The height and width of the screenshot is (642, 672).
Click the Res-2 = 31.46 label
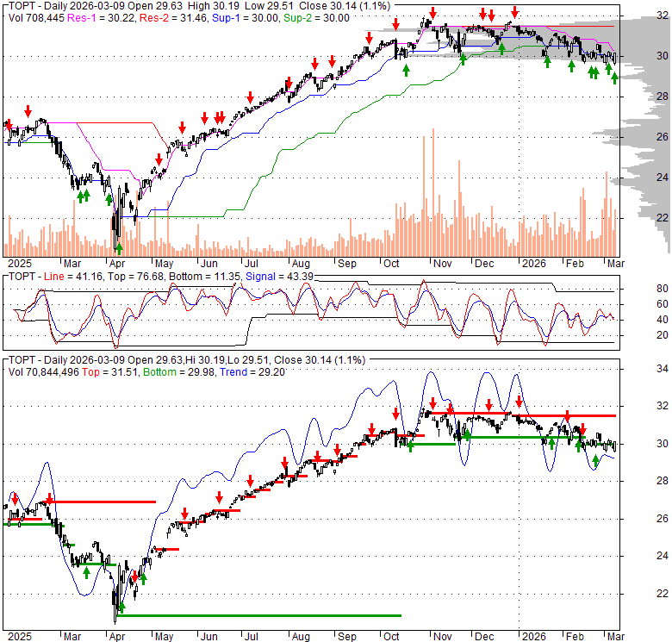click(x=172, y=18)
